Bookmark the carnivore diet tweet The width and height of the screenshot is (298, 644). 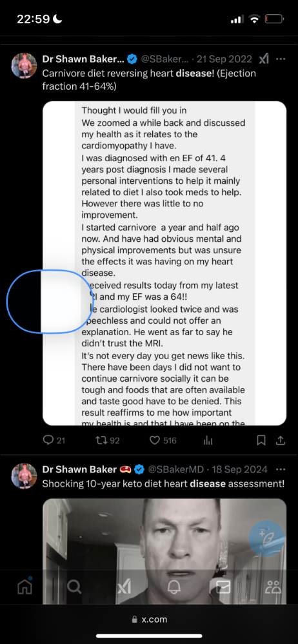(261, 441)
